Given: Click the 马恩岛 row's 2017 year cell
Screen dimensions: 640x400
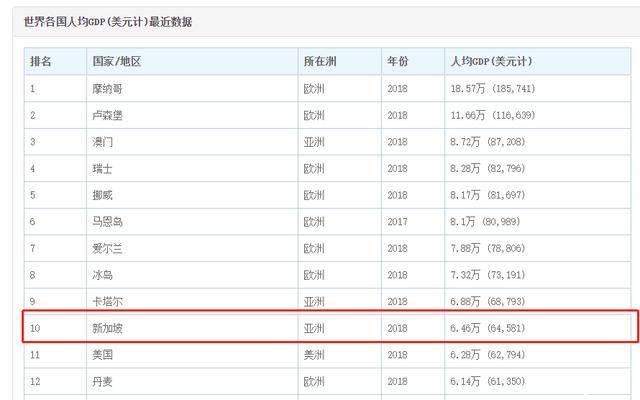Looking at the screenshot, I should coord(398,221).
